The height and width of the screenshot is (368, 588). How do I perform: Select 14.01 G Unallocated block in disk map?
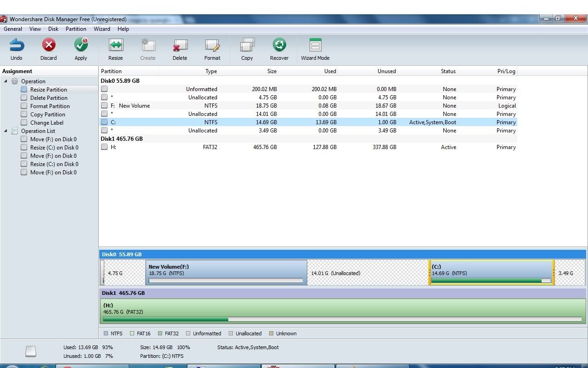(368, 273)
